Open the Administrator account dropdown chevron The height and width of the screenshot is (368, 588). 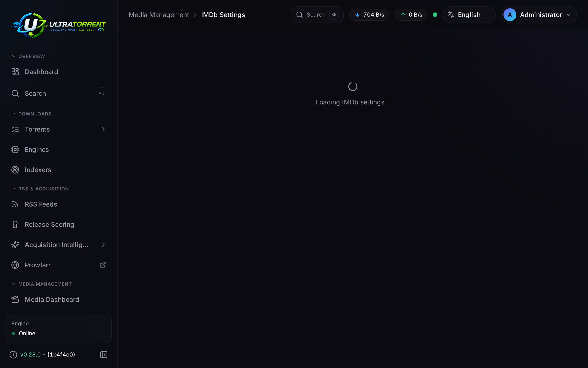569,15
